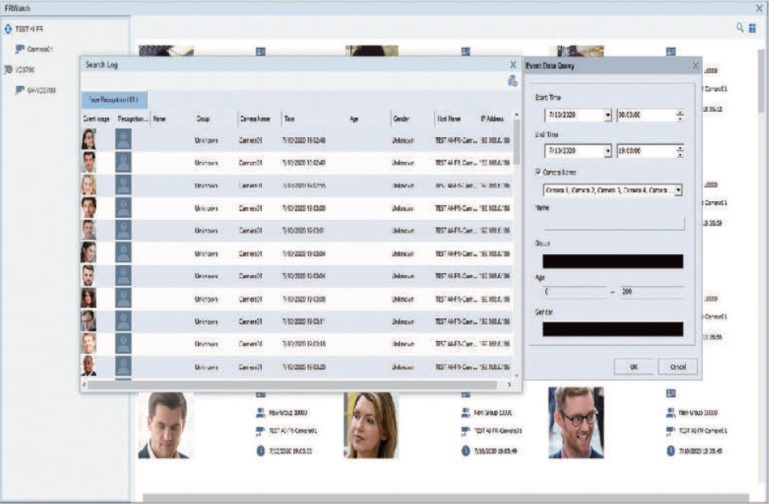
Task: Toggle the Camera Name checkbox in Event Data Query
Action: [538, 172]
